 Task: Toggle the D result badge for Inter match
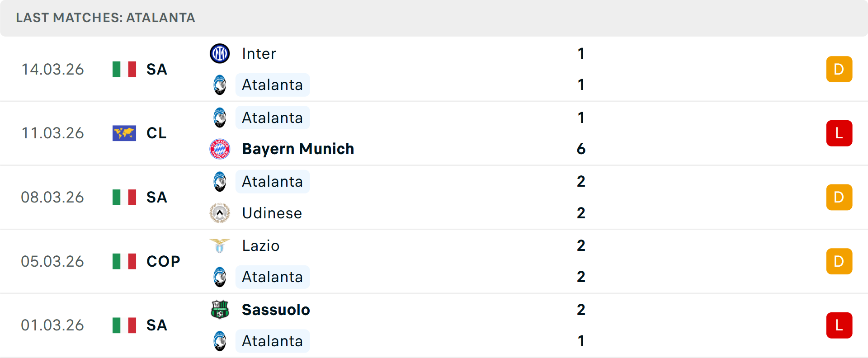[839, 69]
